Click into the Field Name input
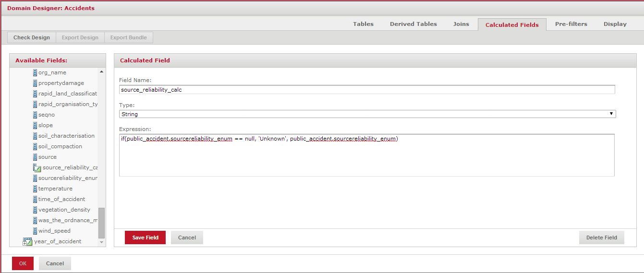644x273 pixels. pyautogui.click(x=367, y=90)
